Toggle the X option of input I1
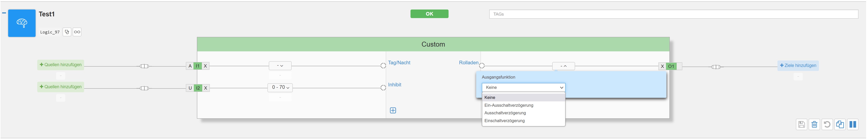Viewport: 868px width, 140px height. pos(206,66)
